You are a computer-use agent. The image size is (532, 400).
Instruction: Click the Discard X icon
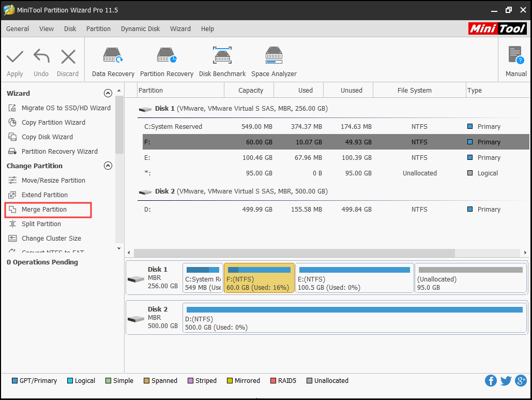[68, 56]
